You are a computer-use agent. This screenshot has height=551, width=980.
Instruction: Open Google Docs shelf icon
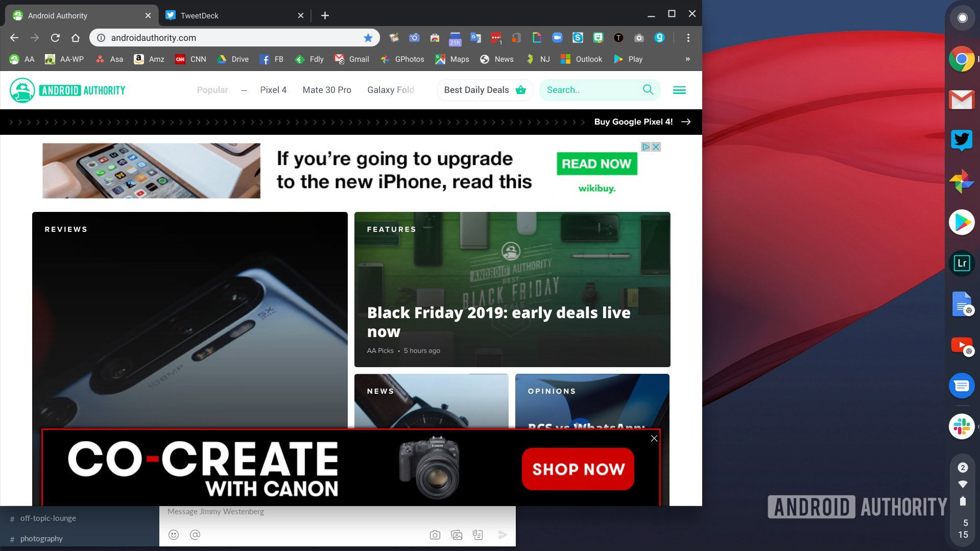pos(962,304)
